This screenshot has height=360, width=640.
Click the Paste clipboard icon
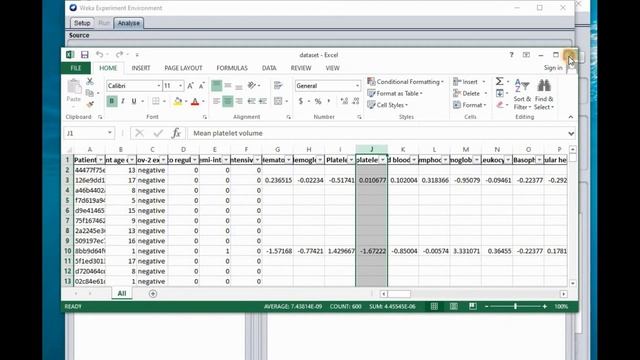[74, 87]
